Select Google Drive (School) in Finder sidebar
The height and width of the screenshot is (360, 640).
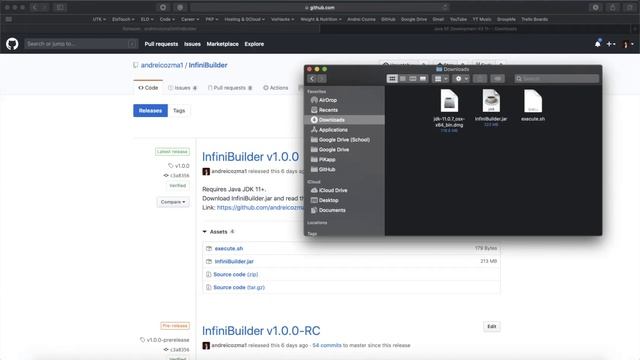pyautogui.click(x=344, y=140)
